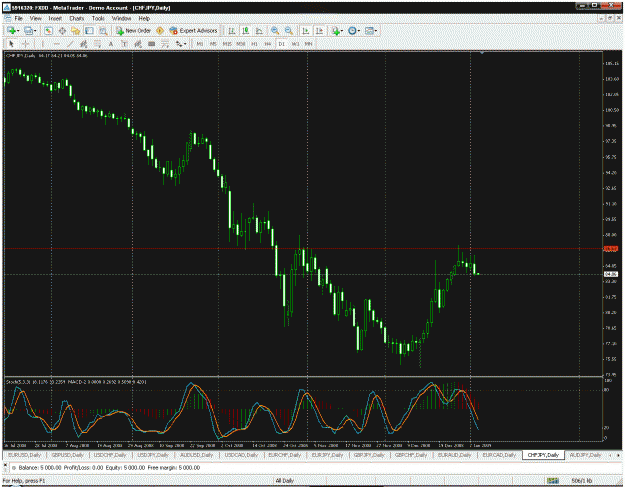
Task: Select the Fibonacci Retracement tool
Action: [x=97, y=44]
